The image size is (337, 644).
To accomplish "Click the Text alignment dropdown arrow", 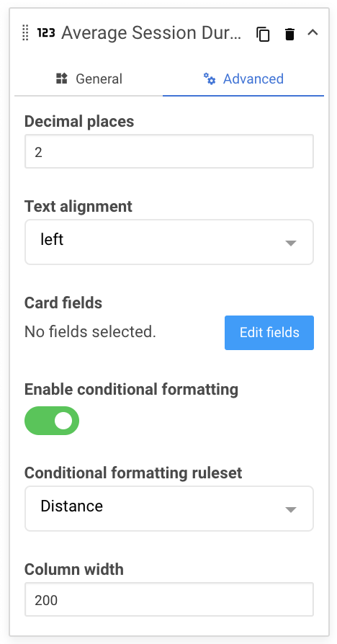I will click(291, 243).
